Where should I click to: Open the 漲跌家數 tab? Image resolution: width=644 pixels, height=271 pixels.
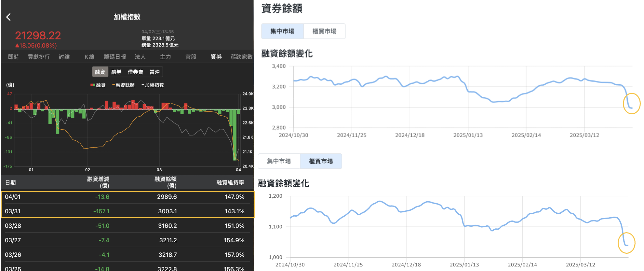click(x=241, y=57)
